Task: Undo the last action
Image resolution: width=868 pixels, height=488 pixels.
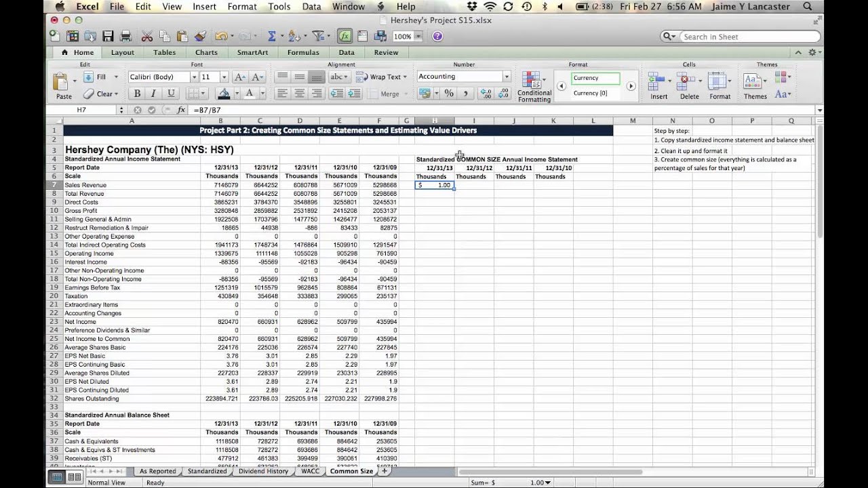Action: [220, 37]
